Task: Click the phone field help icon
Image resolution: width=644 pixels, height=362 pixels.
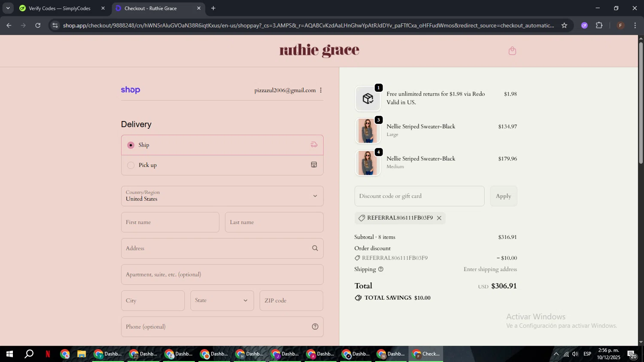Action: coord(315,327)
